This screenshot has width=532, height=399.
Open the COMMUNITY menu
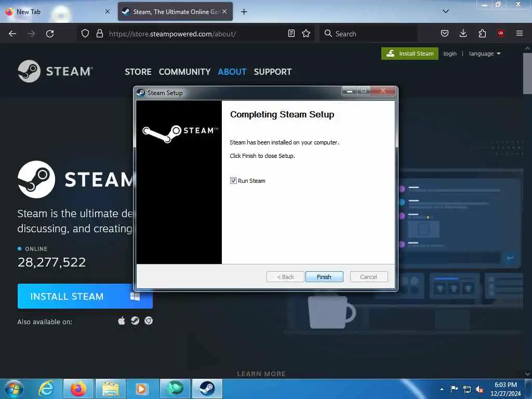(184, 72)
